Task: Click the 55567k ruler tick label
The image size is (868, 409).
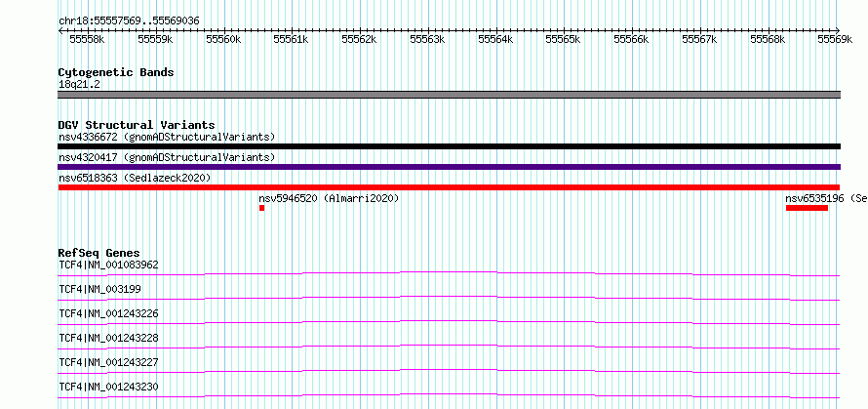Action: 699,39
